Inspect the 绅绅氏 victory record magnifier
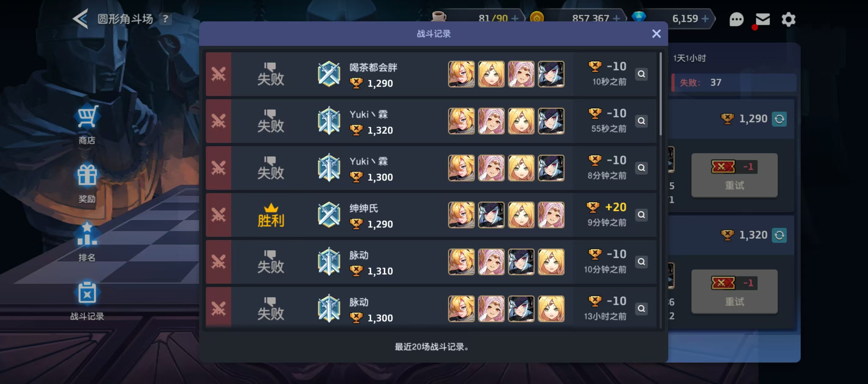The width and height of the screenshot is (868, 384). (641, 215)
